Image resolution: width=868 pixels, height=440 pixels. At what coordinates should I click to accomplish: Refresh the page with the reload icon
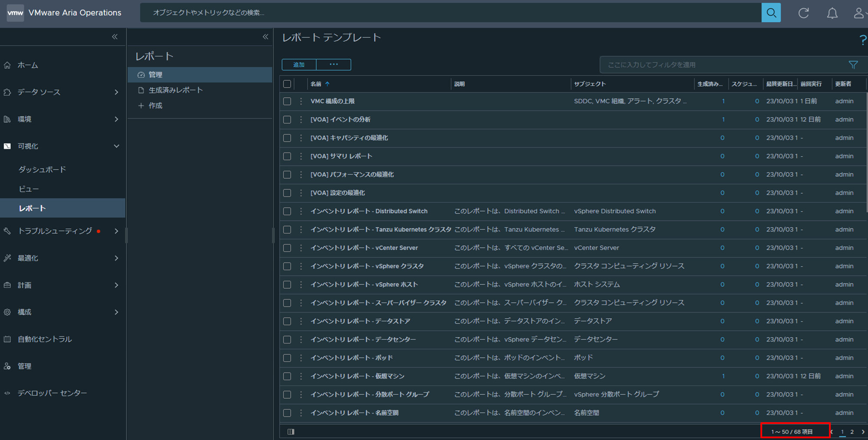pyautogui.click(x=804, y=13)
